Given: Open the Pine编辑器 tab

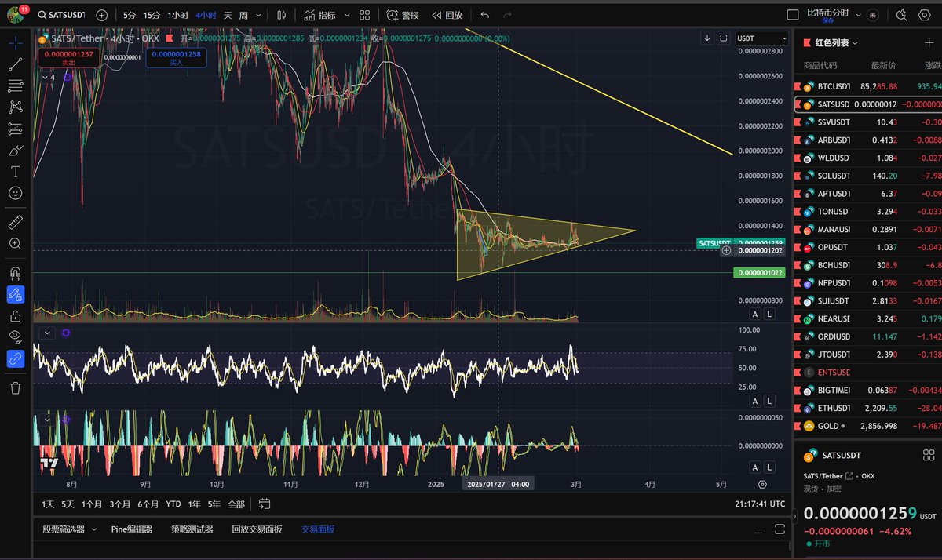Looking at the screenshot, I should coord(132,529).
